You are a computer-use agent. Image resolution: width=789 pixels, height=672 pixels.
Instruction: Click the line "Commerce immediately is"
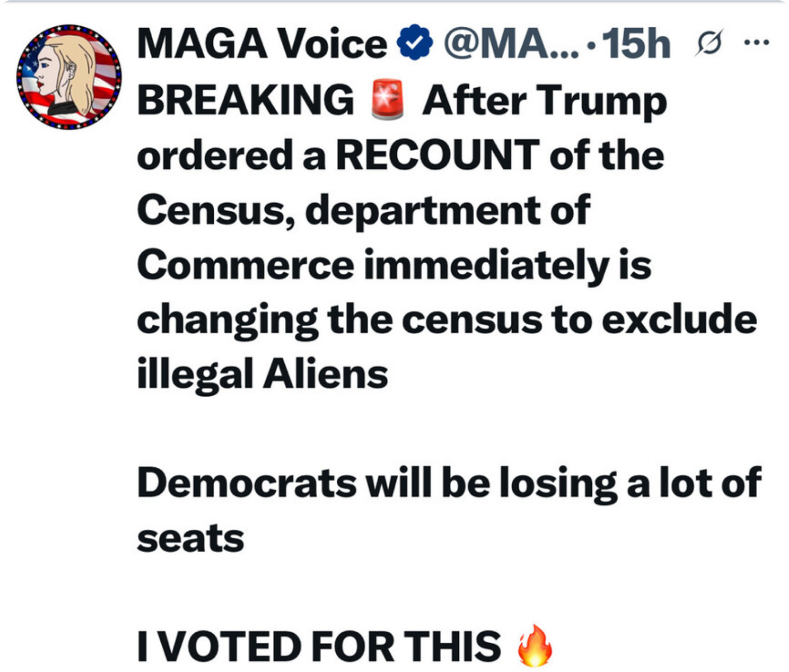(394, 265)
